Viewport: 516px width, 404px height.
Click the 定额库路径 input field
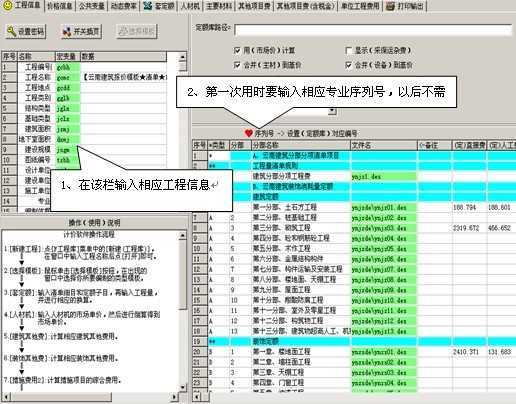pyautogui.click(x=373, y=30)
